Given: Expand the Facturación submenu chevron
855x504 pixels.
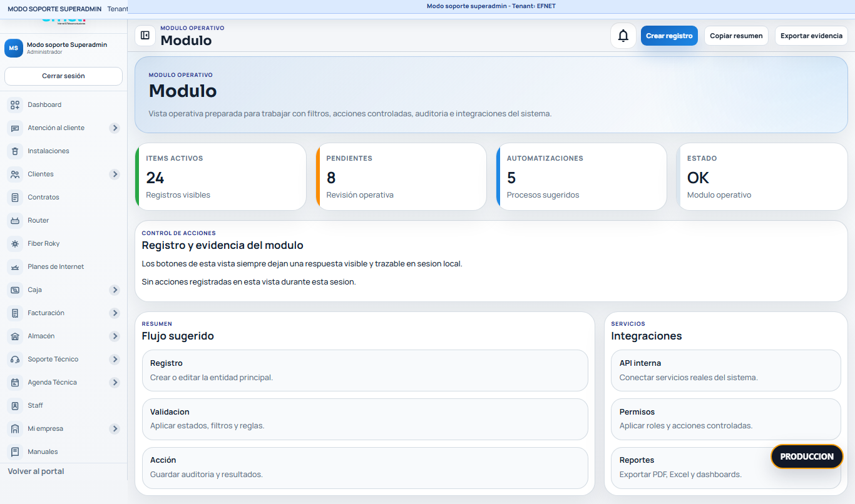Looking at the screenshot, I should [115, 313].
